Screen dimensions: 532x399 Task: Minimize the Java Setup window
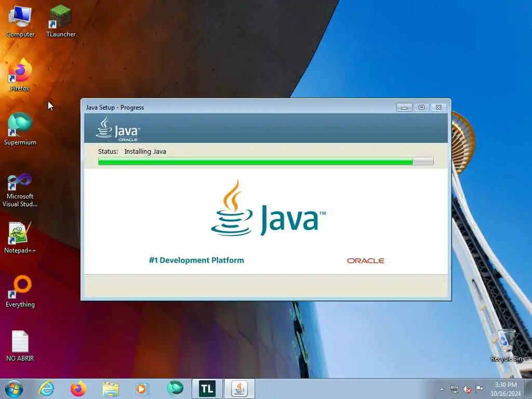[404, 107]
